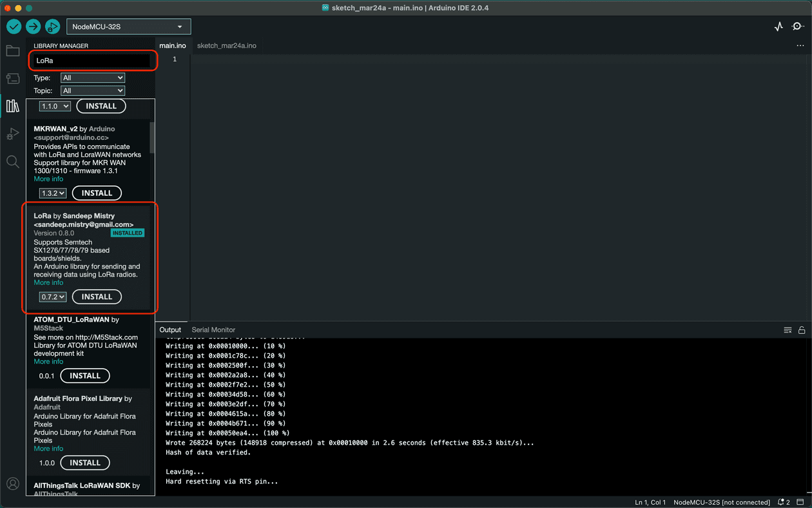Open More info link for LoRa library
Viewport: 812px width, 508px height.
coord(48,282)
